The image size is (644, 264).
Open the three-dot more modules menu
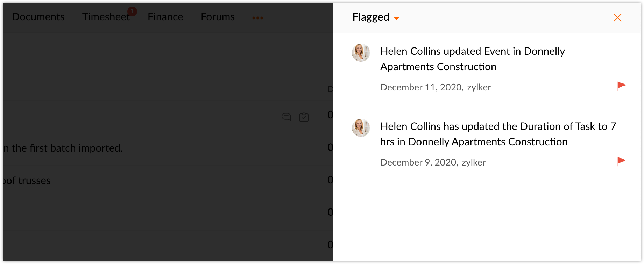click(258, 18)
